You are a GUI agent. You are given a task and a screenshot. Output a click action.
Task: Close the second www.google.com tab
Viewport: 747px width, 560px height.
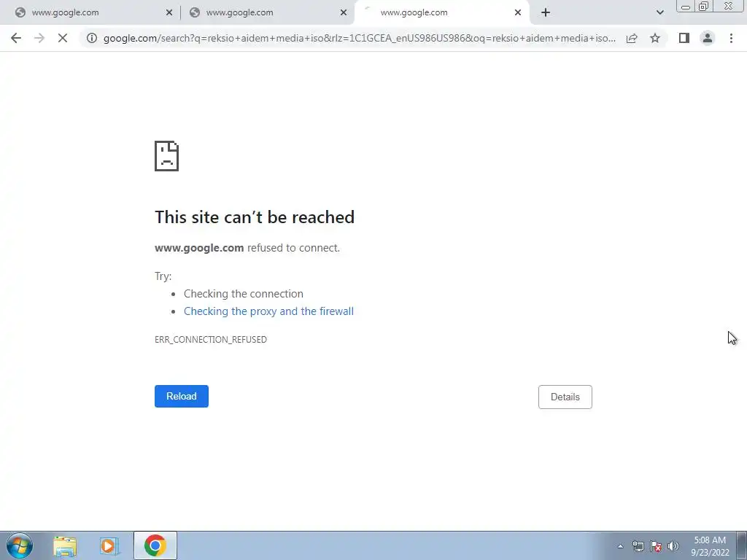(344, 13)
